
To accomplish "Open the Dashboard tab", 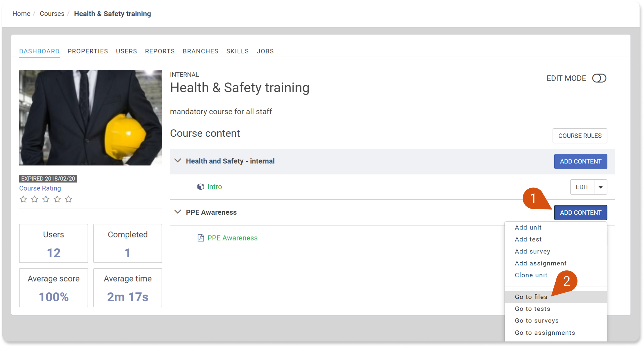I will click(39, 51).
